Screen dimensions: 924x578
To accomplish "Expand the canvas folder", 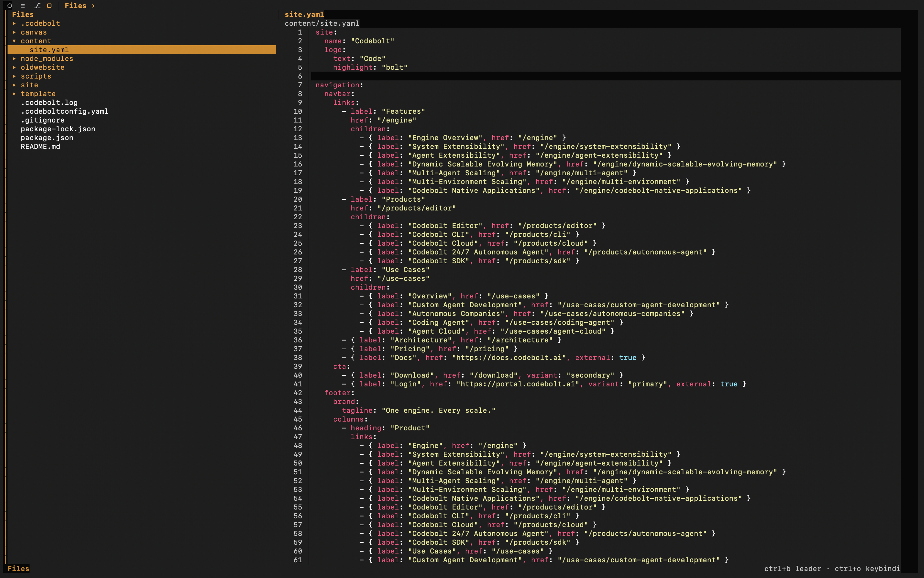I will (14, 32).
